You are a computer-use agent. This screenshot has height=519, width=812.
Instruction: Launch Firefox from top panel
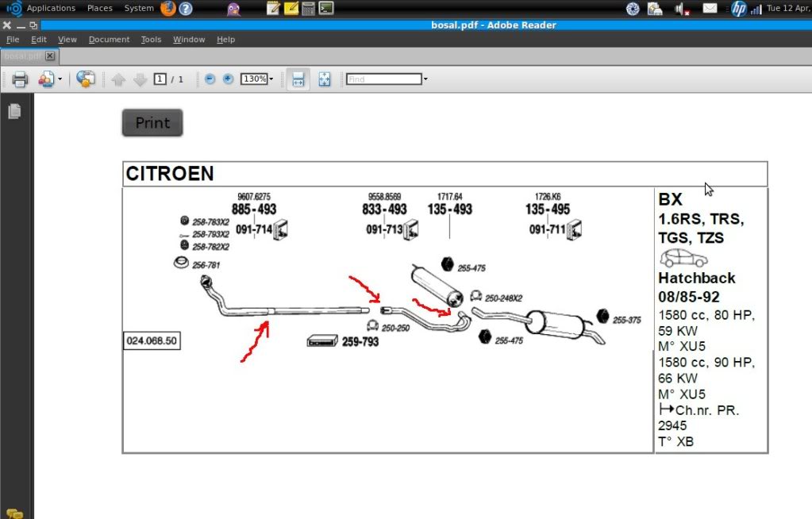168,8
